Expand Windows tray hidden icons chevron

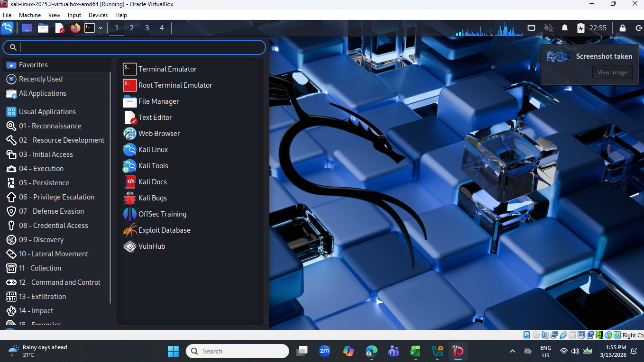pyautogui.click(x=512, y=351)
